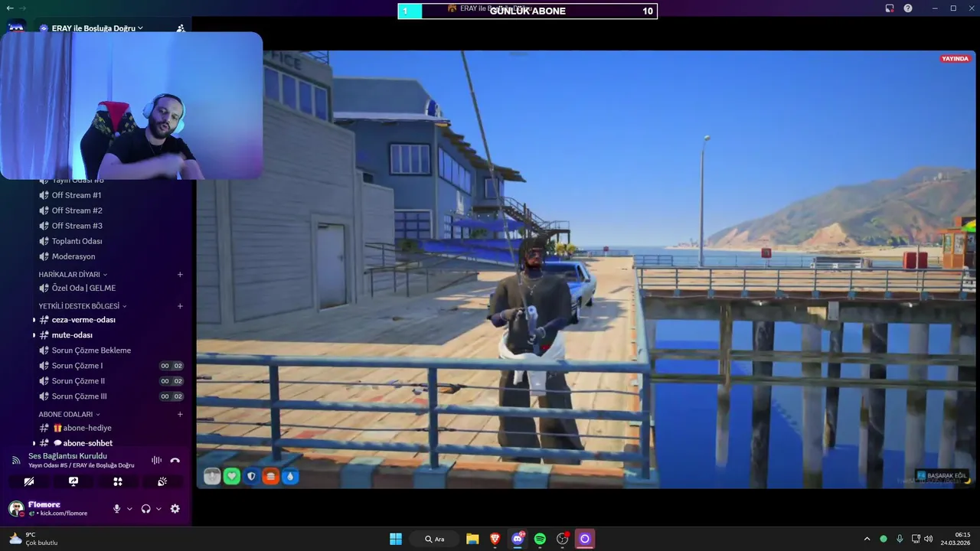Open the Brave browser from the taskbar
The image size is (980, 551).
pyautogui.click(x=495, y=539)
